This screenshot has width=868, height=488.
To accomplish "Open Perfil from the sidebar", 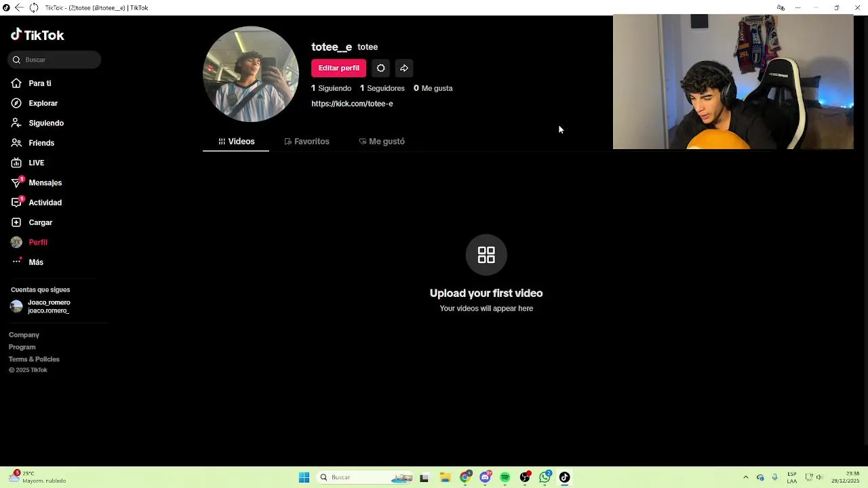I will pyautogui.click(x=38, y=243).
